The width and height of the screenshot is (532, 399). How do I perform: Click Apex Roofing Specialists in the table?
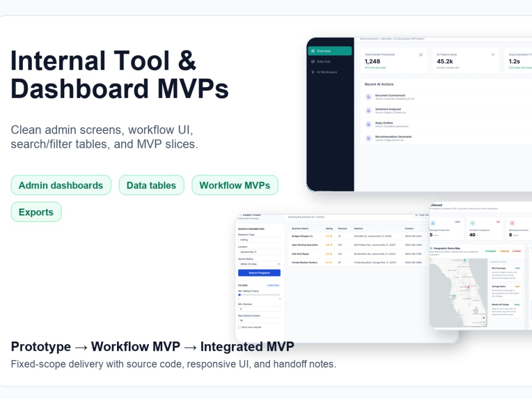click(x=305, y=245)
